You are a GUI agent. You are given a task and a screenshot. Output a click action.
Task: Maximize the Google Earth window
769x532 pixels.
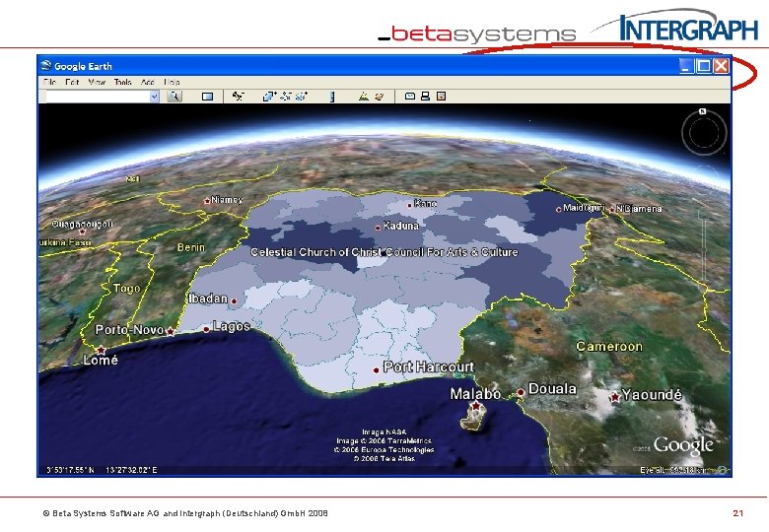tap(703, 66)
